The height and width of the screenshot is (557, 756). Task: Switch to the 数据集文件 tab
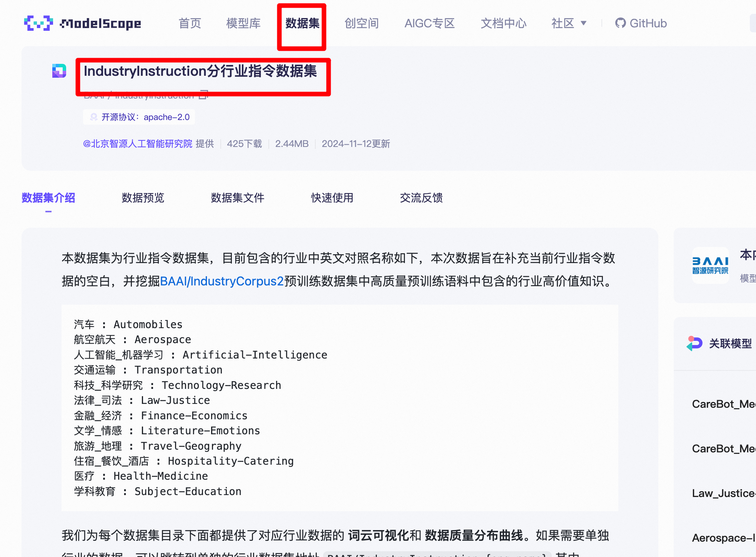tap(237, 198)
